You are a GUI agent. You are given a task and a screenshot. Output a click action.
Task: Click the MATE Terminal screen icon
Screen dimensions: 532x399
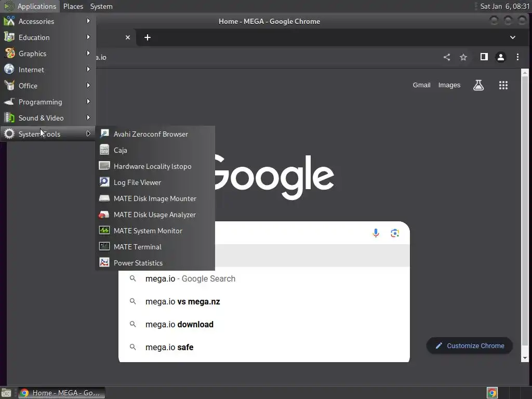(x=104, y=246)
